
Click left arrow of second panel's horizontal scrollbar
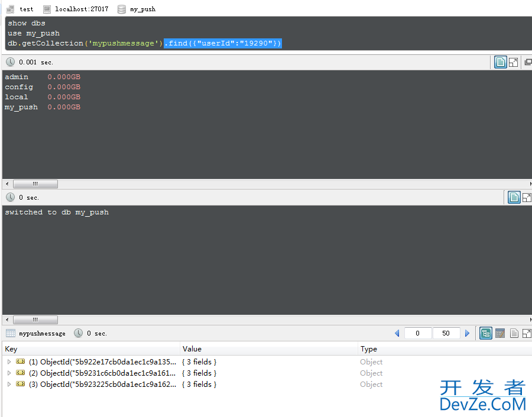click(7, 320)
